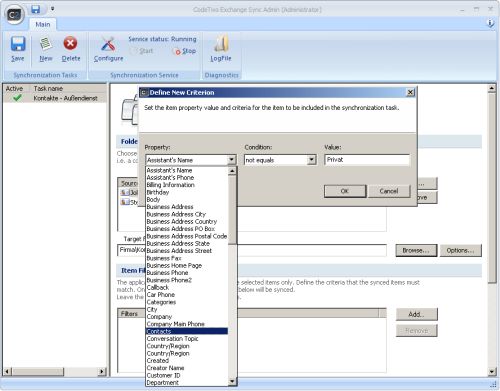
Task: Open the Property combo box arrow
Action: tap(232, 160)
